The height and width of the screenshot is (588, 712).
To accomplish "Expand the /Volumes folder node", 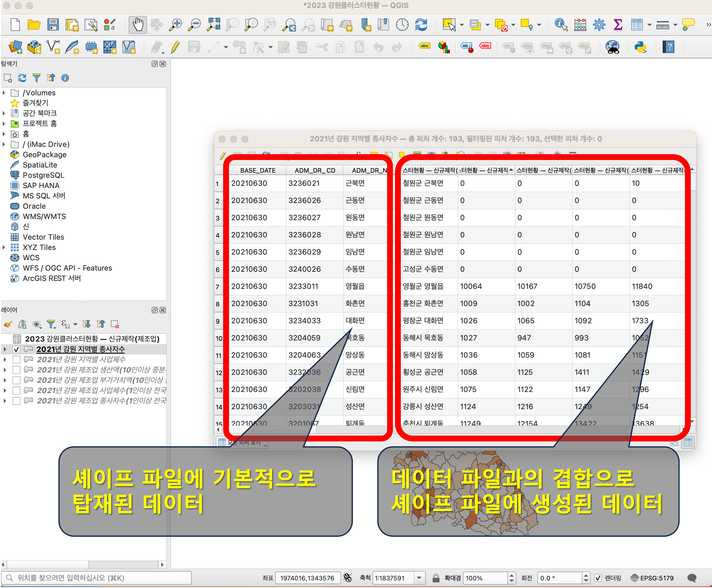I will 4,93.
